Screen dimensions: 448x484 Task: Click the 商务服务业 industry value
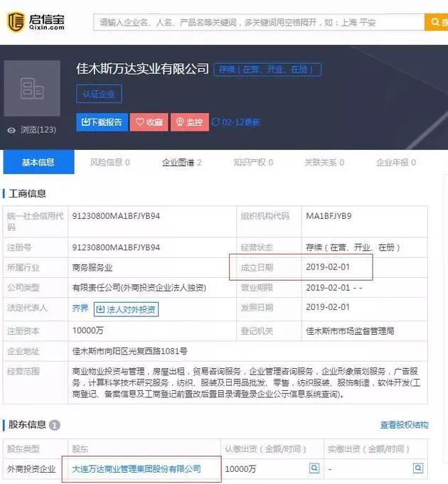[92, 267]
